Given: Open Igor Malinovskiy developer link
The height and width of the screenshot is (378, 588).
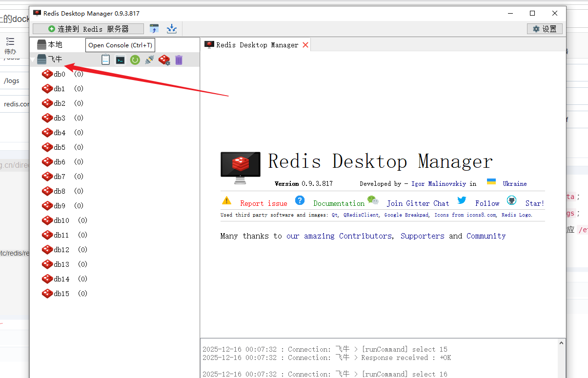Looking at the screenshot, I should (x=439, y=184).
